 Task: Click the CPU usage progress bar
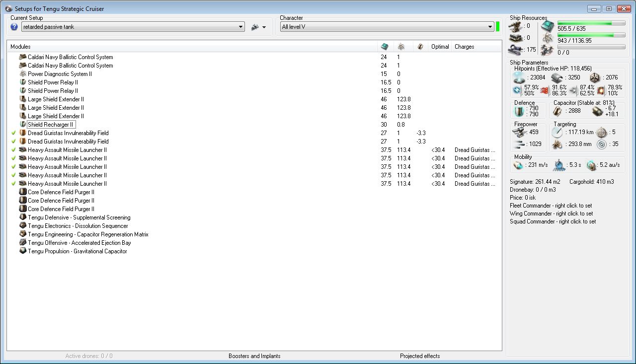[x=591, y=23]
